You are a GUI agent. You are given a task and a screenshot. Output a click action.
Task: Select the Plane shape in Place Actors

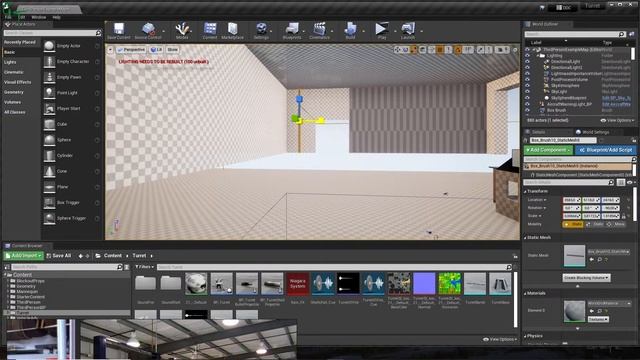[x=72, y=187]
